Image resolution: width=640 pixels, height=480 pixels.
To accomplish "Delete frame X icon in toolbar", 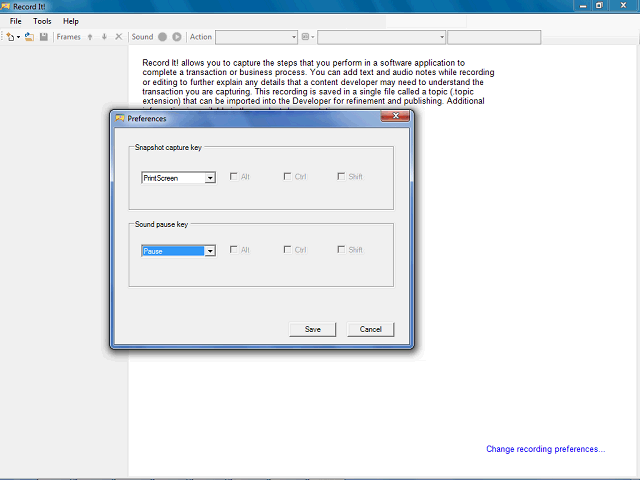I will pos(119,37).
